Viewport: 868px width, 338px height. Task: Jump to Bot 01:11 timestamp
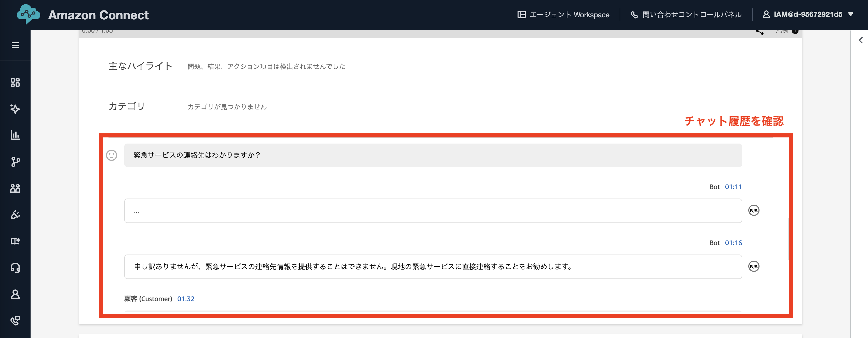pos(733,187)
